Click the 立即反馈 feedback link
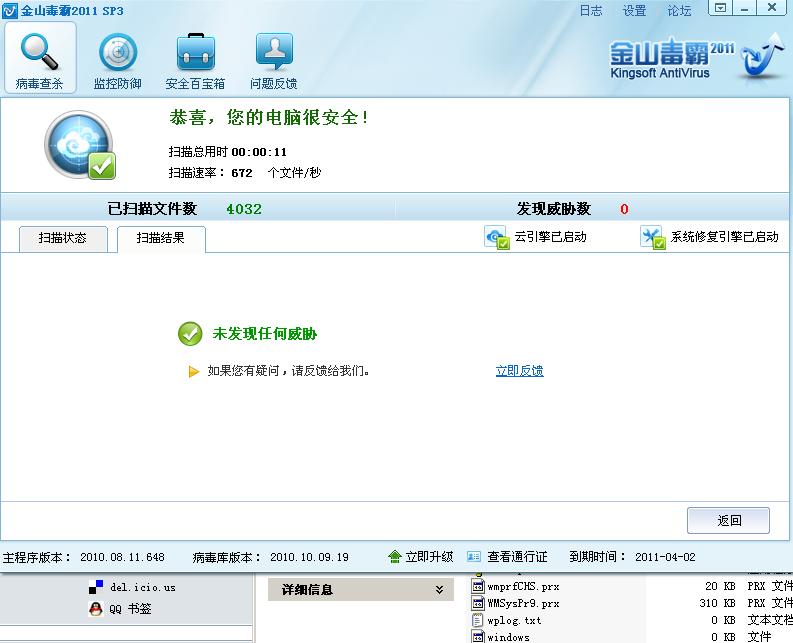 point(519,371)
